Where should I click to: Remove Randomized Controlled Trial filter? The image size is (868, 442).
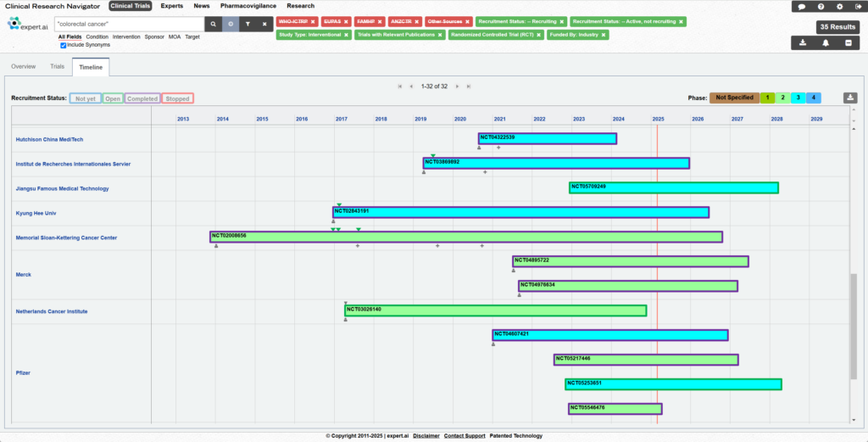538,34
